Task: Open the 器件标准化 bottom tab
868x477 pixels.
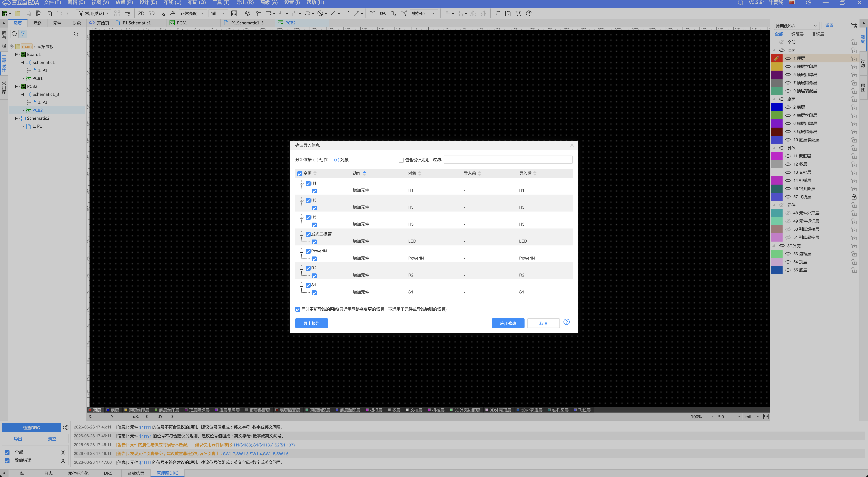Action: (x=78, y=473)
